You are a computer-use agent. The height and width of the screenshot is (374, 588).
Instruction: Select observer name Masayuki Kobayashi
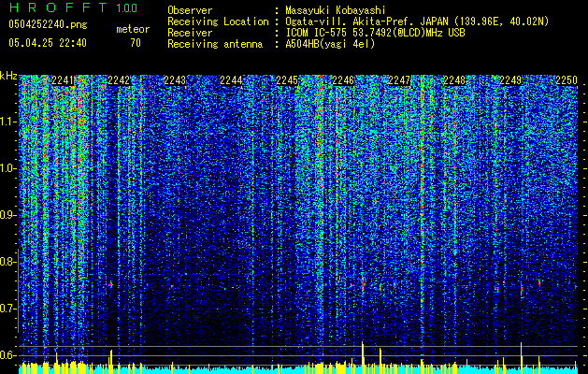(335, 10)
